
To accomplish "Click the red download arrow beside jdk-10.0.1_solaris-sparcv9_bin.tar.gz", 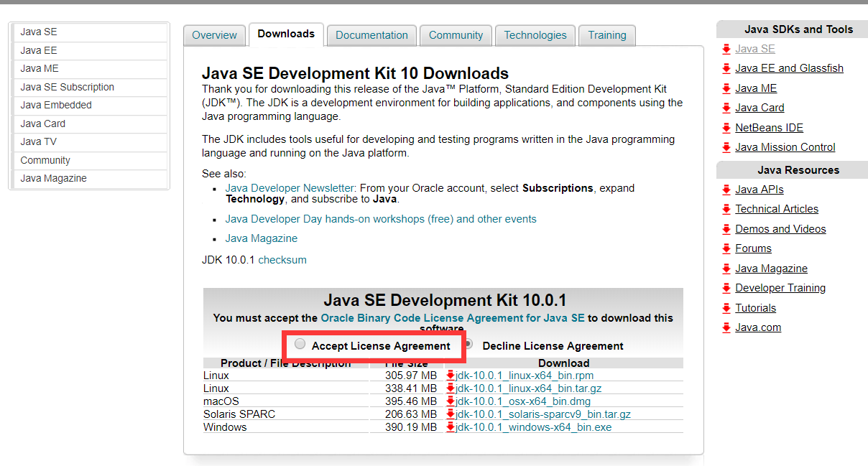I will (451, 414).
